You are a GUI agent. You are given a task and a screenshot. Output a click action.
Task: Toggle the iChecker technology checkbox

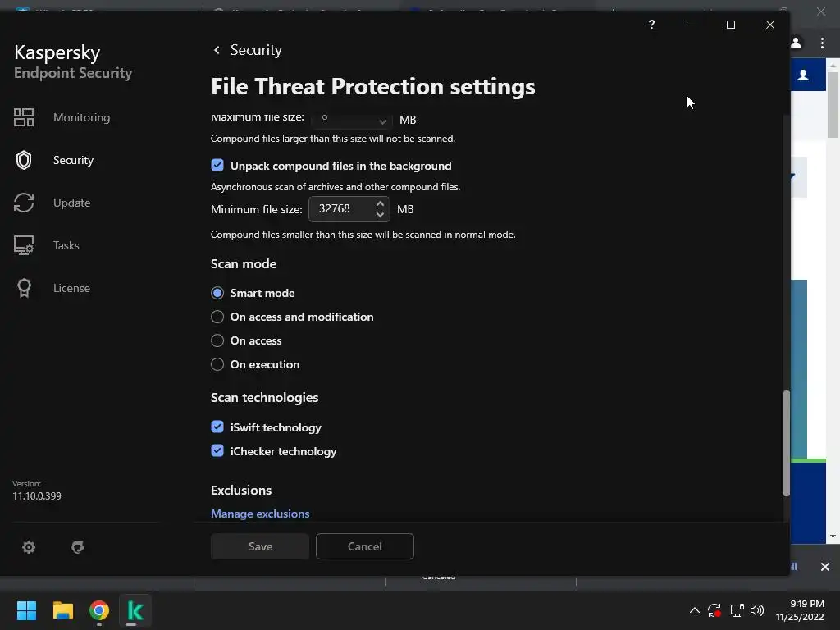pos(217,450)
